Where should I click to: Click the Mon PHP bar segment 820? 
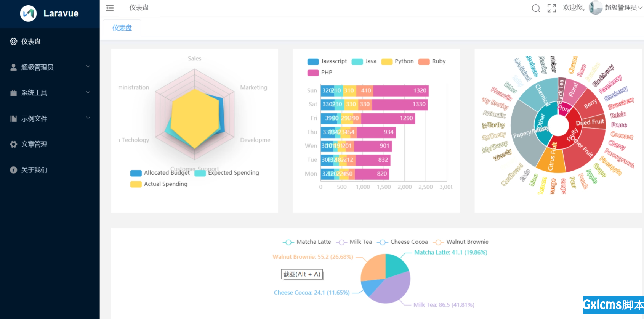[372, 174]
